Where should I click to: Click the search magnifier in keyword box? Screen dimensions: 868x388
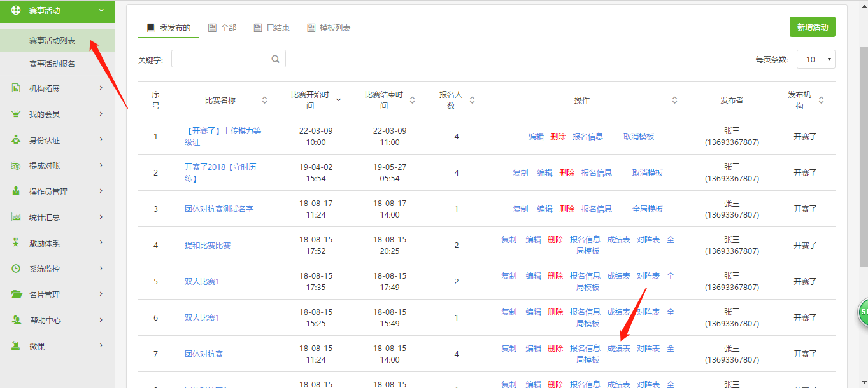click(276, 59)
